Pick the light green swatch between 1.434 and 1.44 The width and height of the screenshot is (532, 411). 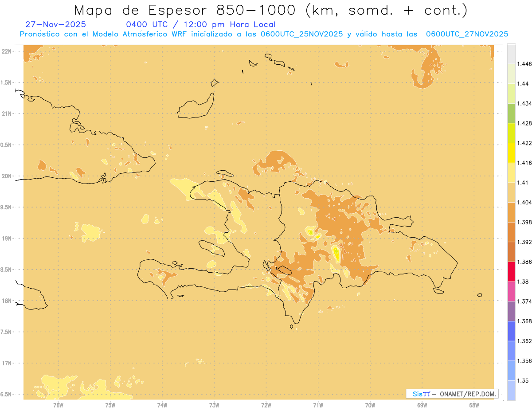(511, 94)
